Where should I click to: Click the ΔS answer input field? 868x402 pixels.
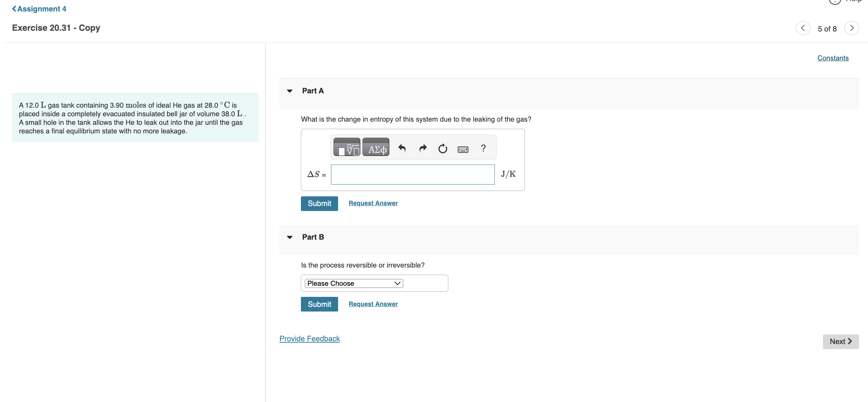pos(412,175)
